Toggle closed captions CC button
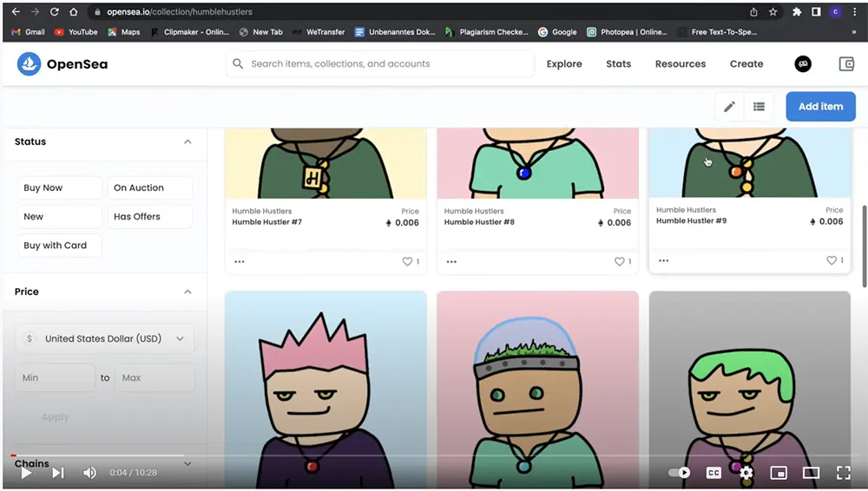 713,473
